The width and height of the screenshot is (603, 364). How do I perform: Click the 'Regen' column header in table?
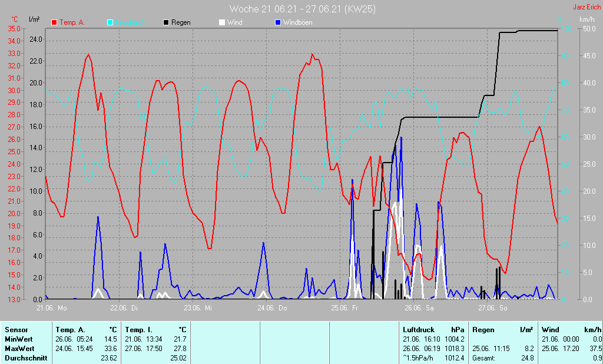(x=483, y=330)
